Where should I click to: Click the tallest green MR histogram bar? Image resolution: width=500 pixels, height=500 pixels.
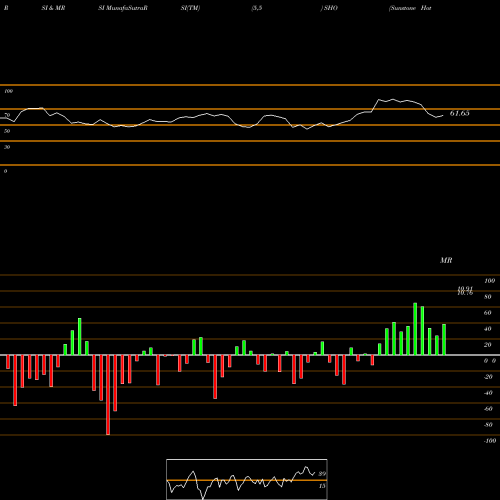pyautogui.click(x=415, y=329)
